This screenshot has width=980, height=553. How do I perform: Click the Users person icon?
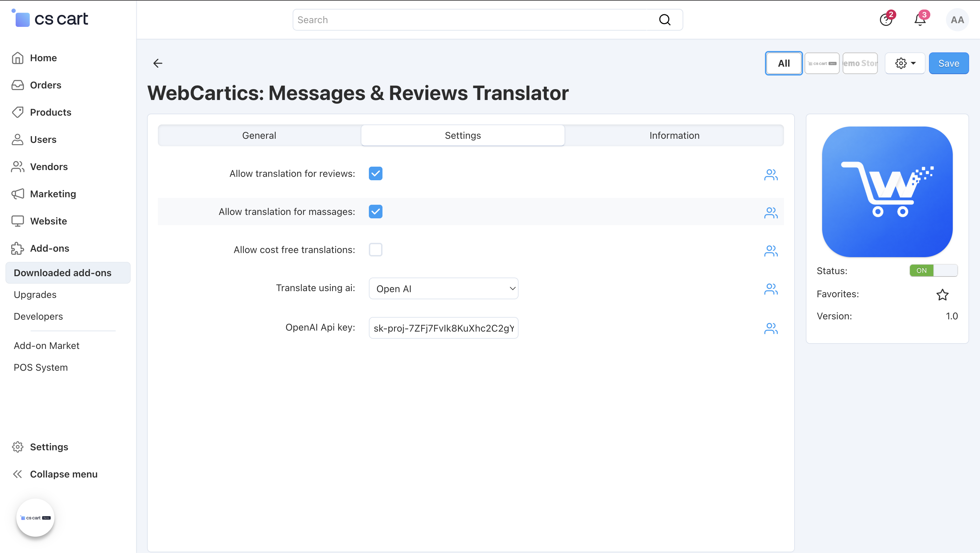(17, 139)
